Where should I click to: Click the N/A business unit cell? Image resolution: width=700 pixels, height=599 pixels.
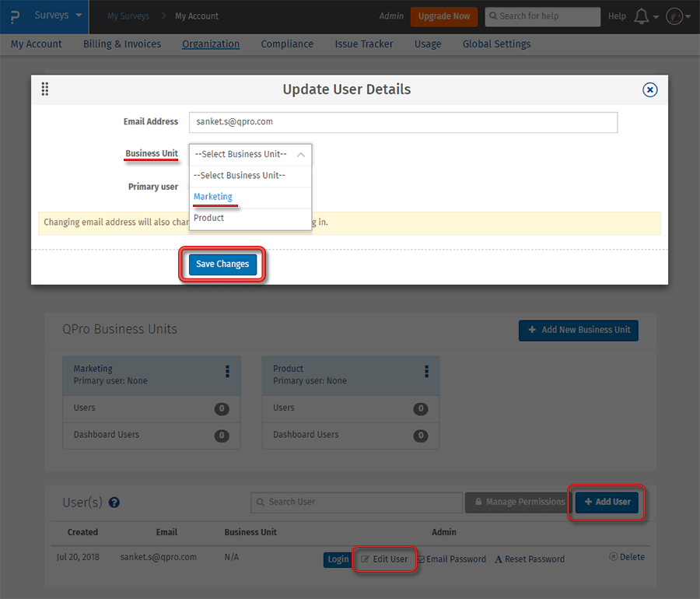[231, 557]
